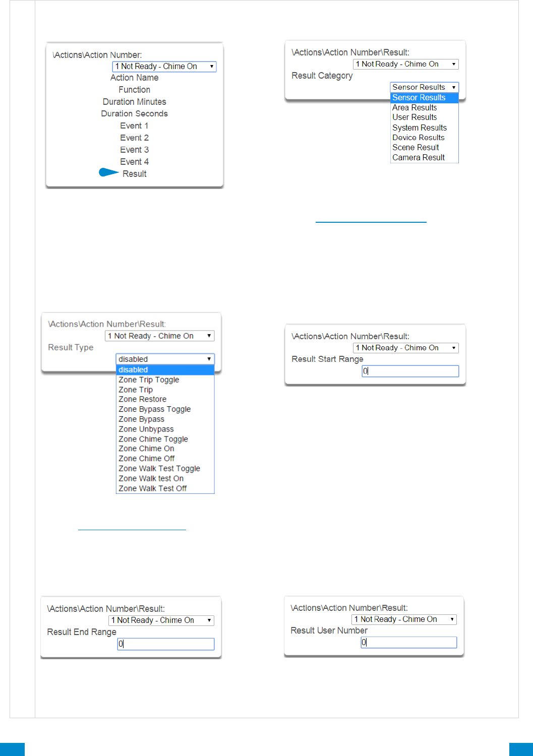Viewport: 533px width, 756px height.
Task: Expand the Result Type disabled dropdown
Action: 165,359
